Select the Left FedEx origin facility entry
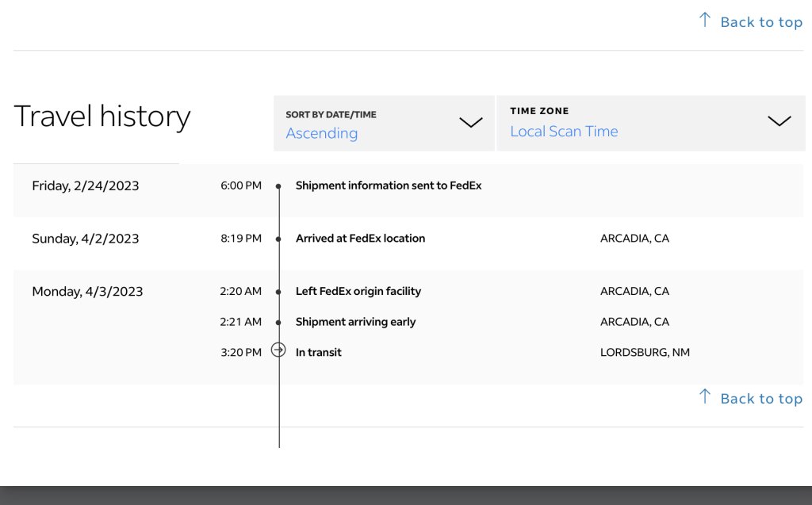812x505 pixels. (358, 291)
